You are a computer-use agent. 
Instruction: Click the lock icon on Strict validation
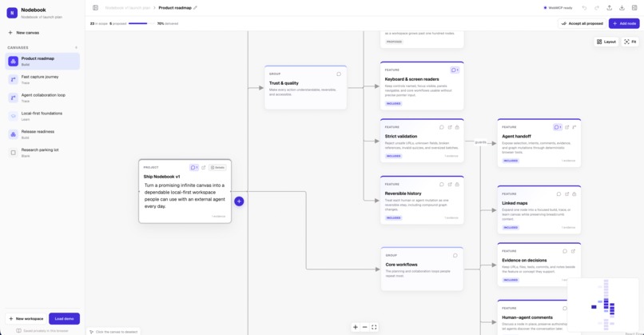(x=457, y=127)
